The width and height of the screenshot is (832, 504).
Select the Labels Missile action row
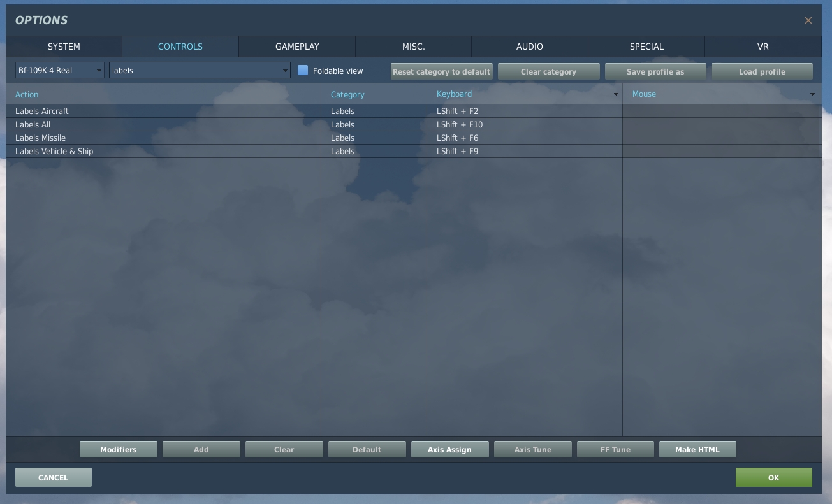click(163, 138)
